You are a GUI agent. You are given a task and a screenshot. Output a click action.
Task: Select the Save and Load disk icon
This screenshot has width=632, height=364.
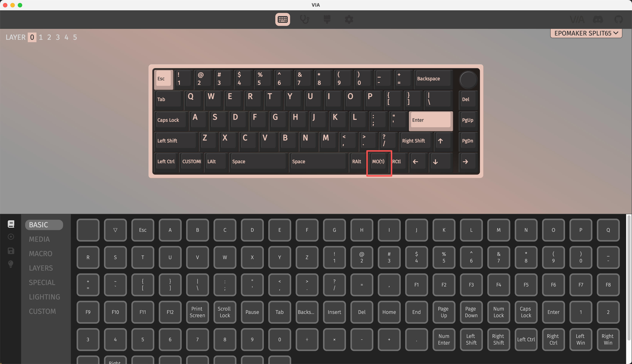click(11, 251)
